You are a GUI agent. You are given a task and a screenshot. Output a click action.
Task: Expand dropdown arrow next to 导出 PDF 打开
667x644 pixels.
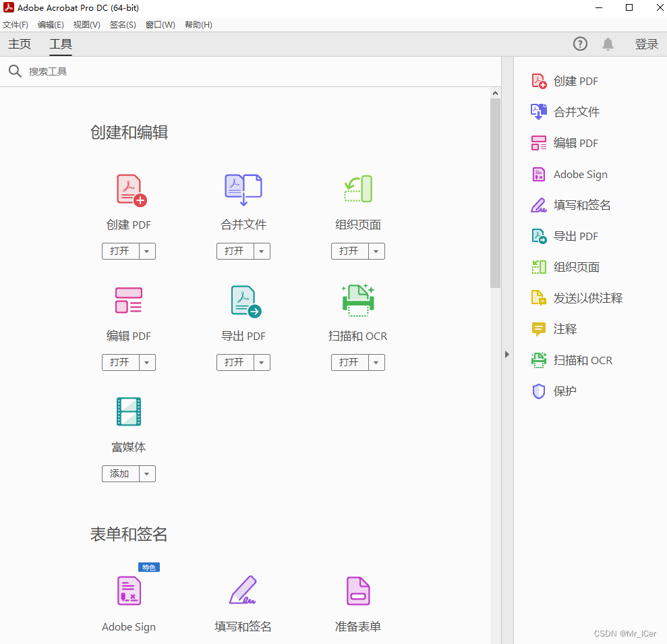[262, 362]
